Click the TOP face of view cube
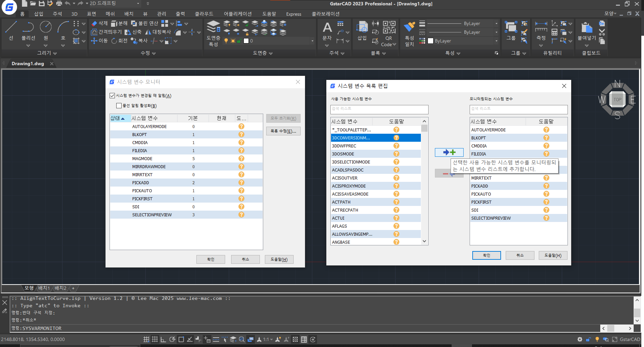The image size is (644, 347). pos(617,100)
